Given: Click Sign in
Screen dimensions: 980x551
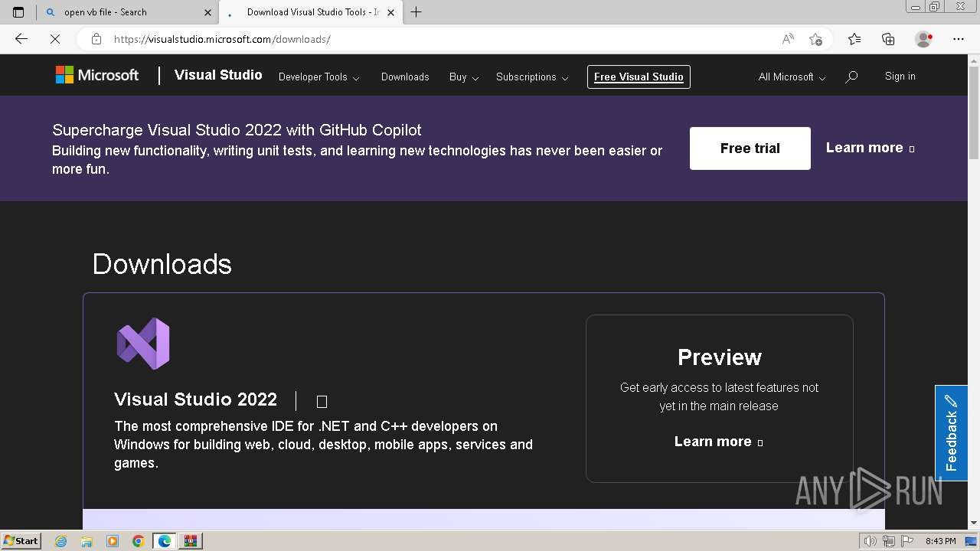Looking at the screenshot, I should [900, 77].
